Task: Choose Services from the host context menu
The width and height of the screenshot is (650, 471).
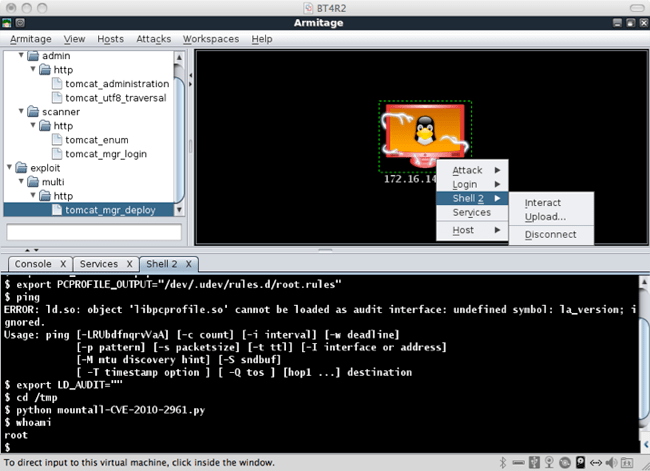Action: (472, 212)
